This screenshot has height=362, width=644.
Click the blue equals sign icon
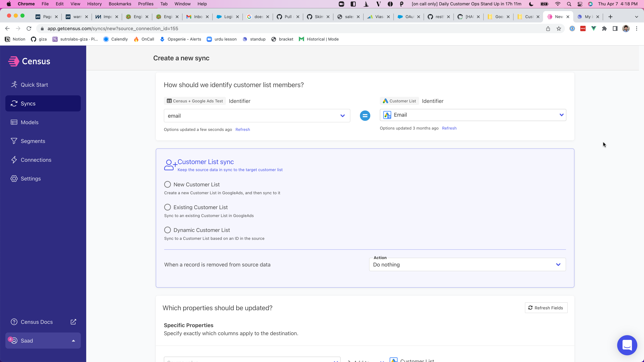pyautogui.click(x=365, y=116)
